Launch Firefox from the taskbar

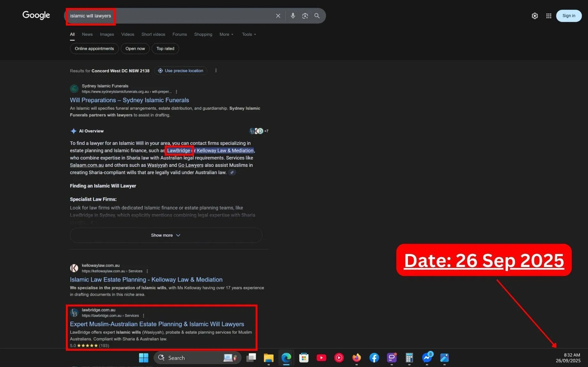click(x=356, y=358)
